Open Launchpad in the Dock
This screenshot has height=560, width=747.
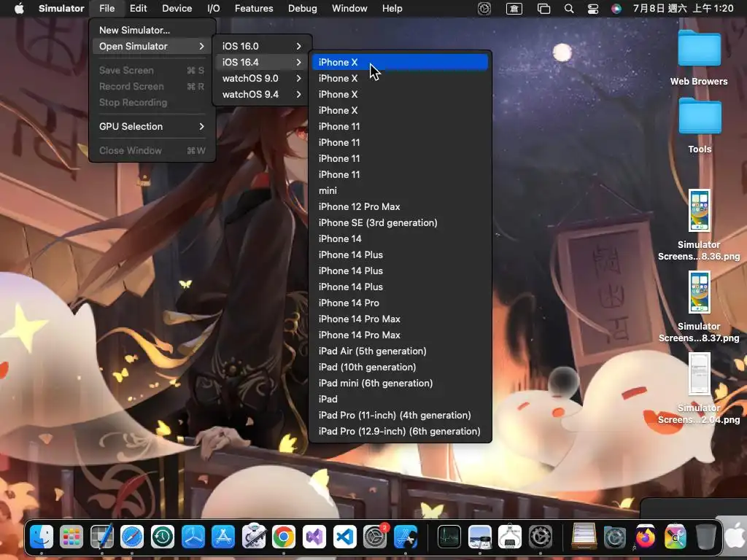tap(71, 537)
